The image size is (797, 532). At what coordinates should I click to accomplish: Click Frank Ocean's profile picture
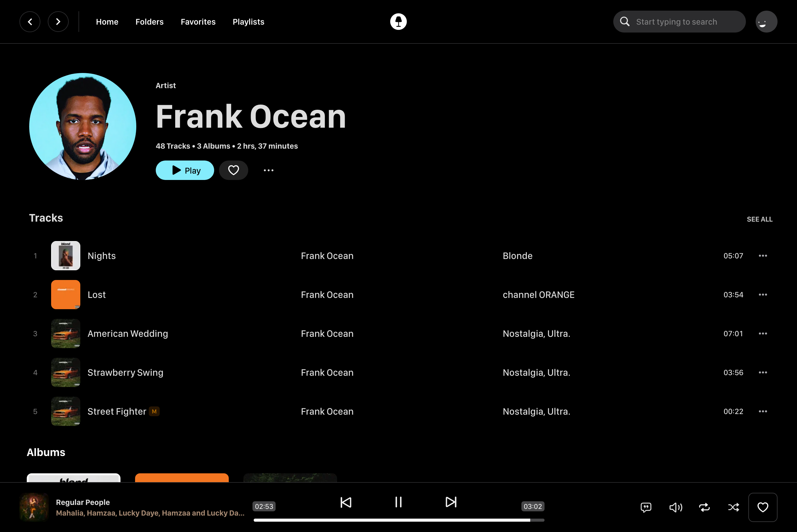click(x=83, y=126)
